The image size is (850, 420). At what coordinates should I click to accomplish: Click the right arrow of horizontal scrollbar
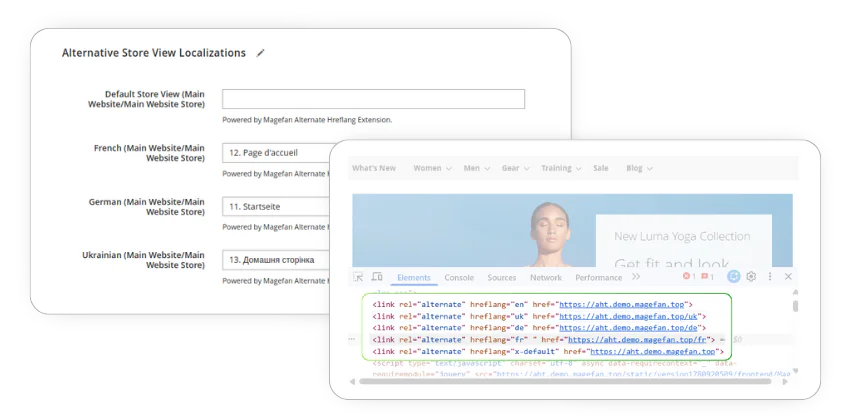point(784,382)
